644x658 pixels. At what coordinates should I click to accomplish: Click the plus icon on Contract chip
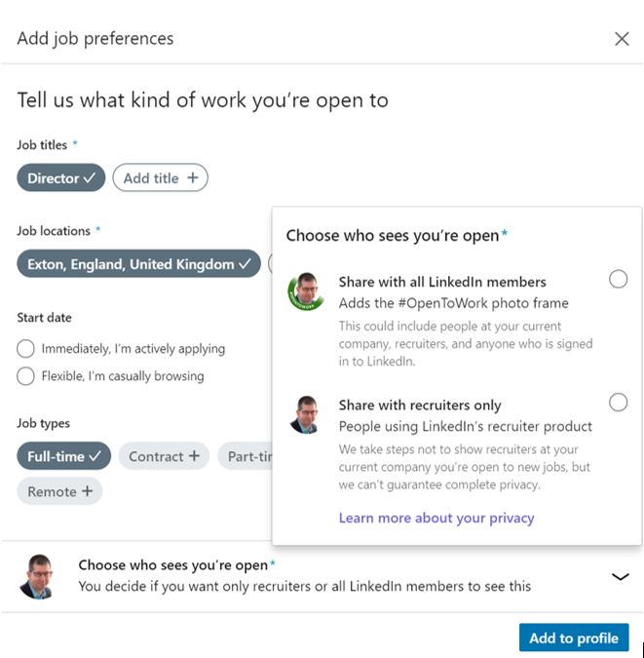point(194,456)
